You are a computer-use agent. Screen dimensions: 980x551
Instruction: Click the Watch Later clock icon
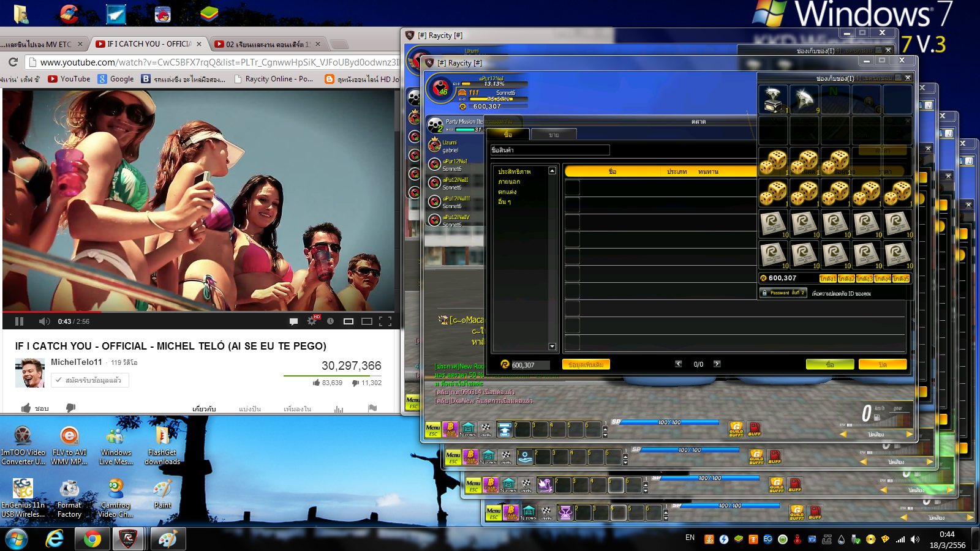[330, 321]
